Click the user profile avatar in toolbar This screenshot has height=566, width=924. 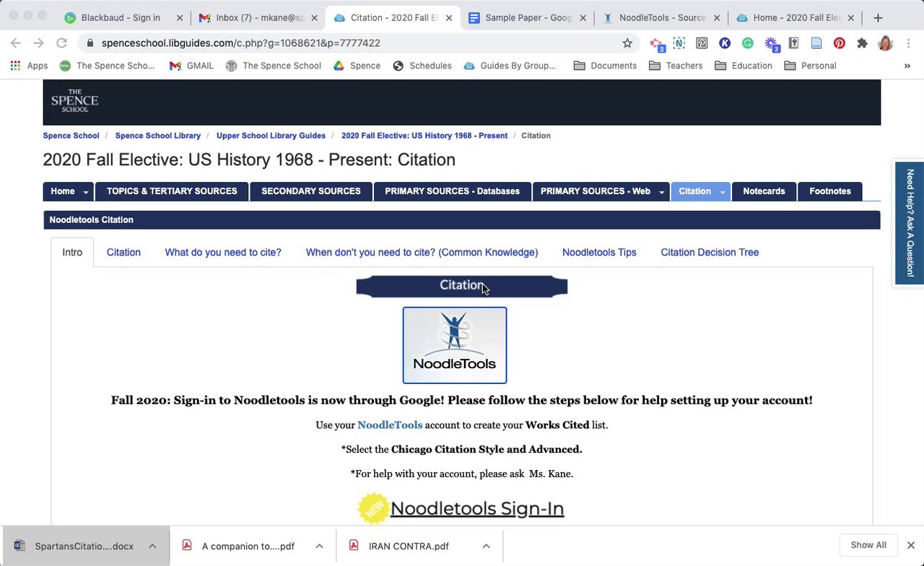point(885,43)
